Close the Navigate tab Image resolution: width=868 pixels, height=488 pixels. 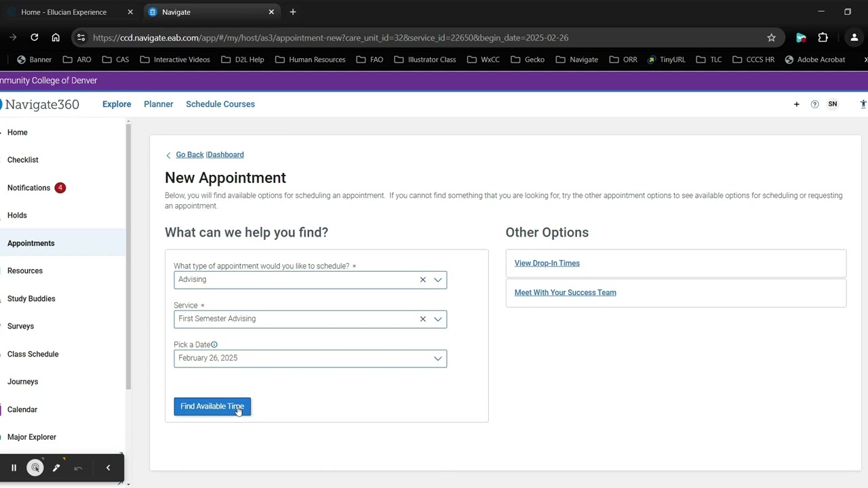[271, 12]
